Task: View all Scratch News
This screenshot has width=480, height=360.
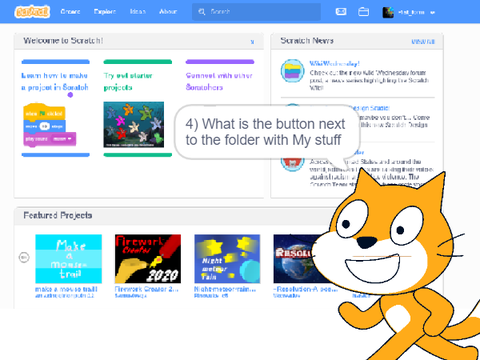Action: (423, 42)
